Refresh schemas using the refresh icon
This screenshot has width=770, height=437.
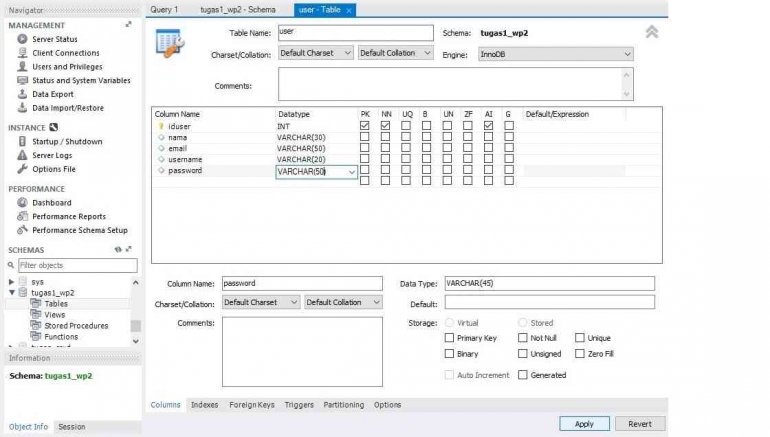[118, 249]
